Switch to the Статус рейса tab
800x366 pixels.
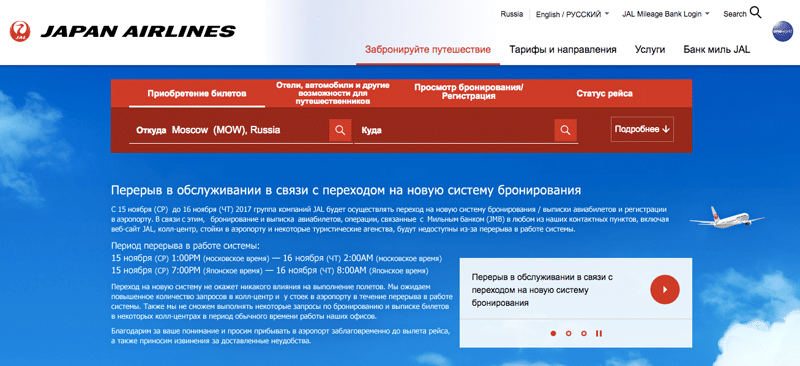605,93
